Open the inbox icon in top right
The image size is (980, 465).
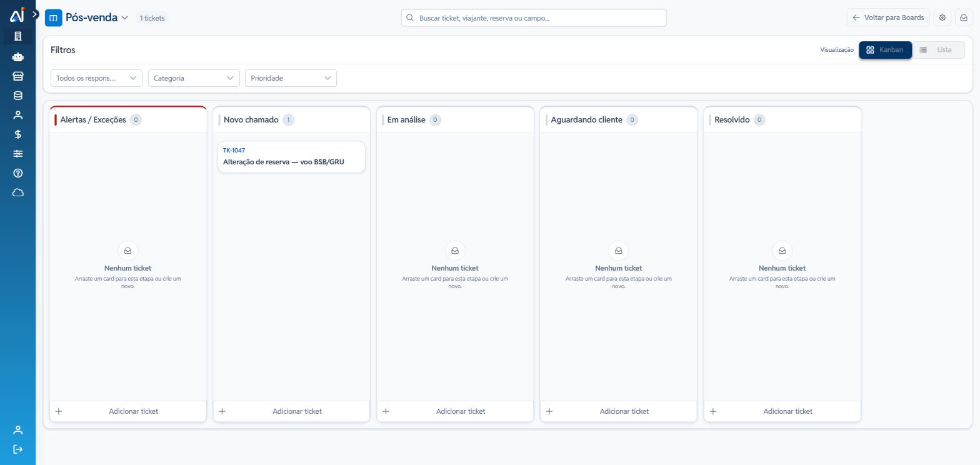point(963,17)
